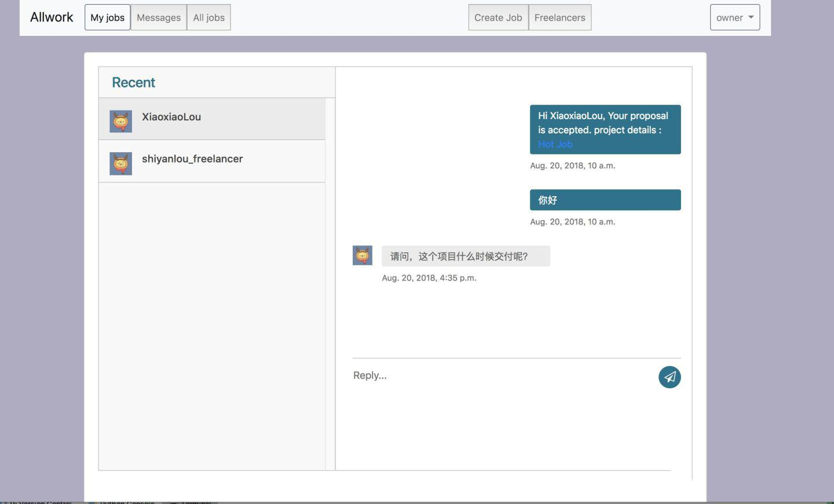Click the Recent heading
The height and width of the screenshot is (504, 834).
(x=133, y=82)
